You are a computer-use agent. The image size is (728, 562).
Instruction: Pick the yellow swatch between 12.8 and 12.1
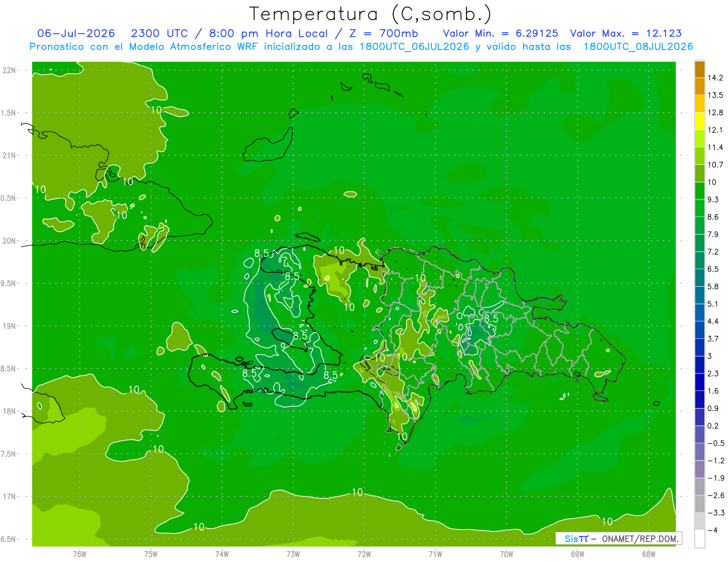click(699, 121)
